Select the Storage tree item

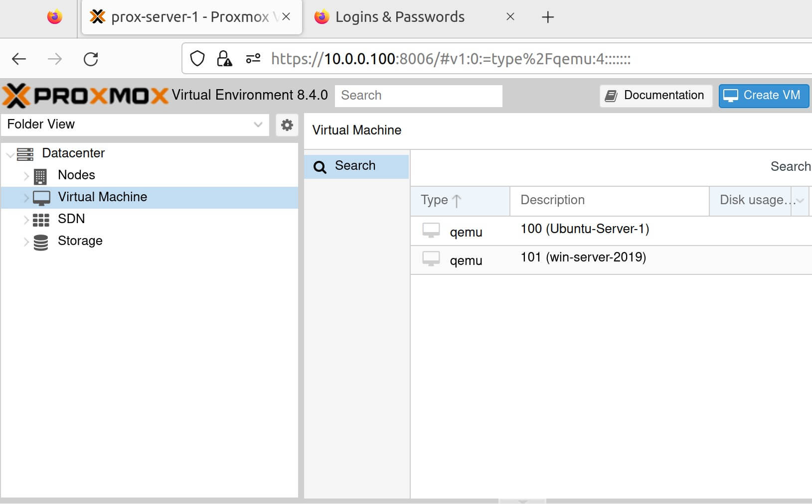pos(150,241)
